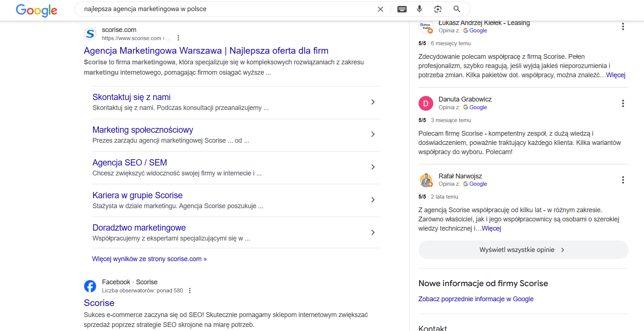Open Danuta Grabowicz avatar
Image resolution: width=644 pixels, height=331 pixels.
coord(426,103)
